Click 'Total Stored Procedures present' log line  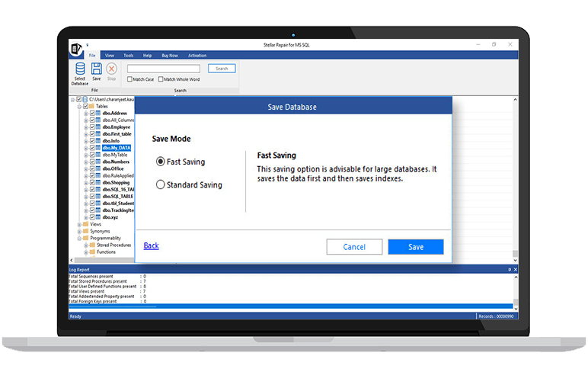[107, 281]
